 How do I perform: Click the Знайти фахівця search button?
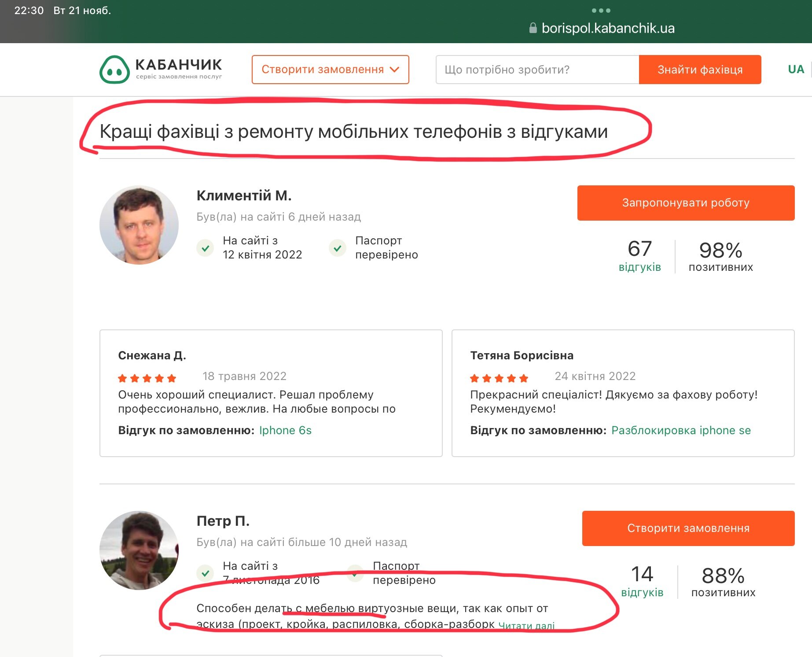700,70
